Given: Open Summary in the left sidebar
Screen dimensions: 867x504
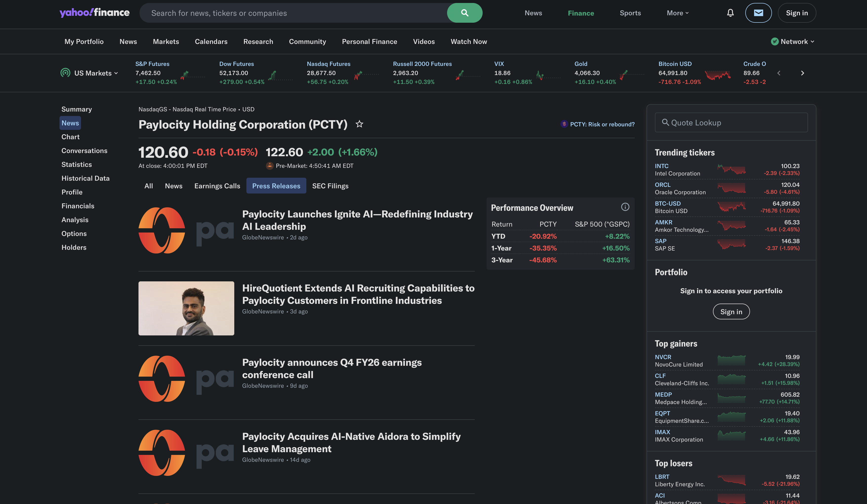Looking at the screenshot, I should 77,109.
